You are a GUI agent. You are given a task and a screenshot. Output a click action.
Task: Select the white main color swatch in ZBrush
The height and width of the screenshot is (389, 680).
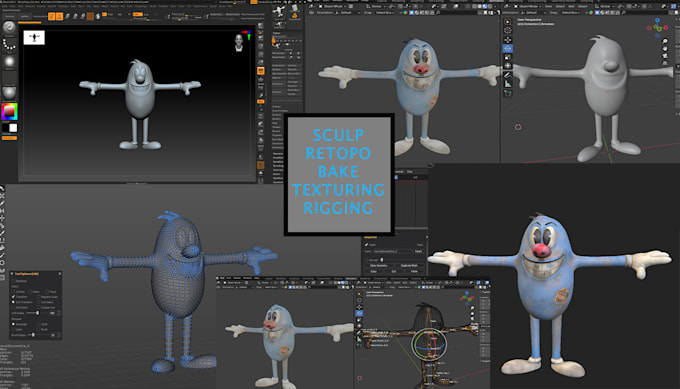[13, 128]
